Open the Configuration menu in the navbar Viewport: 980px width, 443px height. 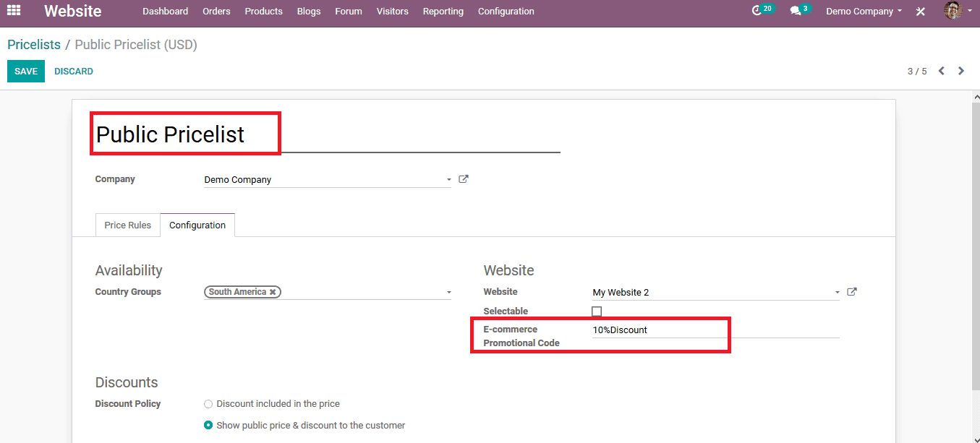[x=506, y=12]
